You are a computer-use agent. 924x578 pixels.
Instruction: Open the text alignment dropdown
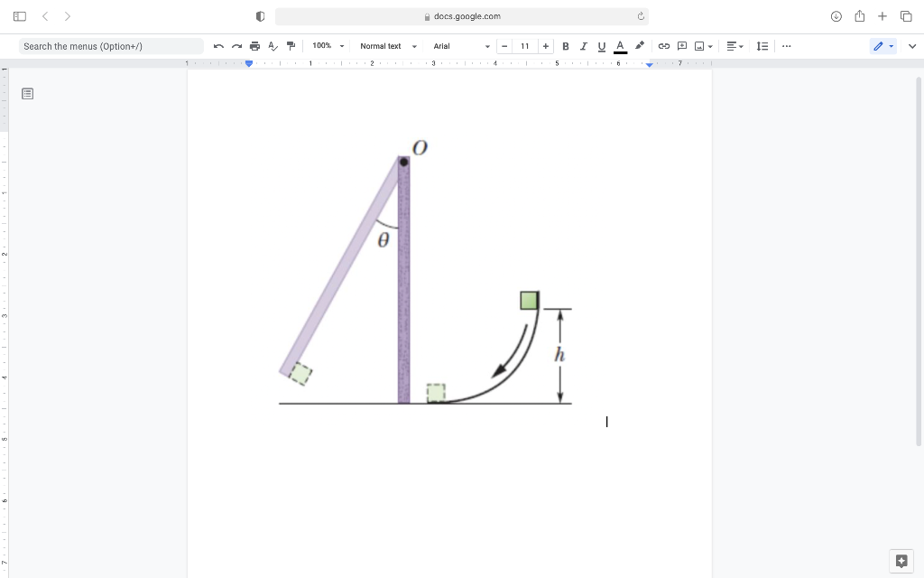click(735, 46)
